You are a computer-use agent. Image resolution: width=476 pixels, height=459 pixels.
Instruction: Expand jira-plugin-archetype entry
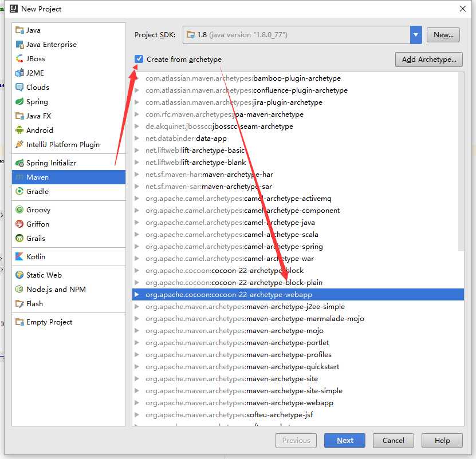(137, 102)
